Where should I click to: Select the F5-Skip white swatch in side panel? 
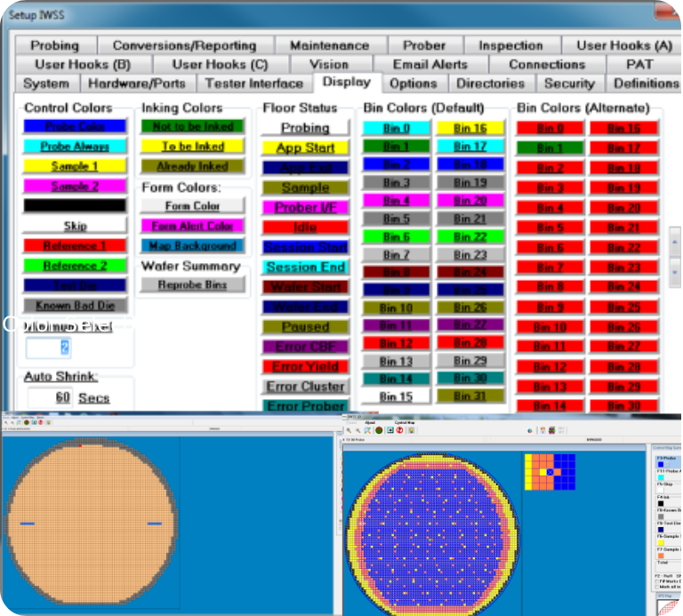click(x=661, y=491)
